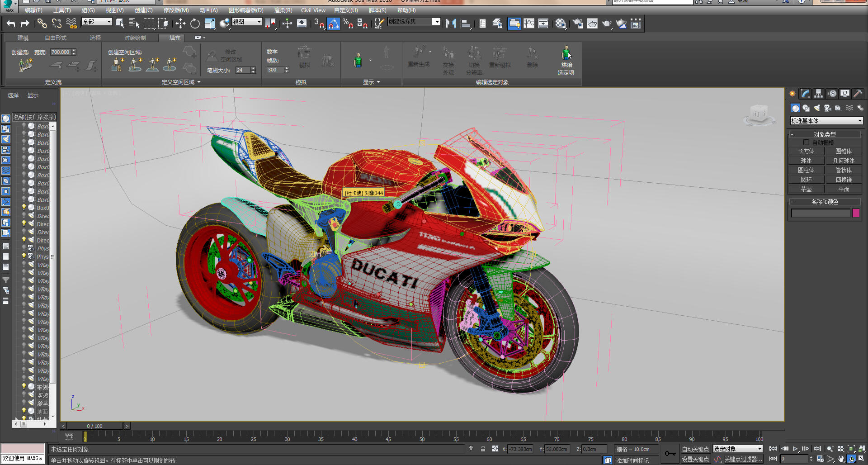Click the Mirror tool icon
Viewport: 868px width, 465px height.
(451, 24)
